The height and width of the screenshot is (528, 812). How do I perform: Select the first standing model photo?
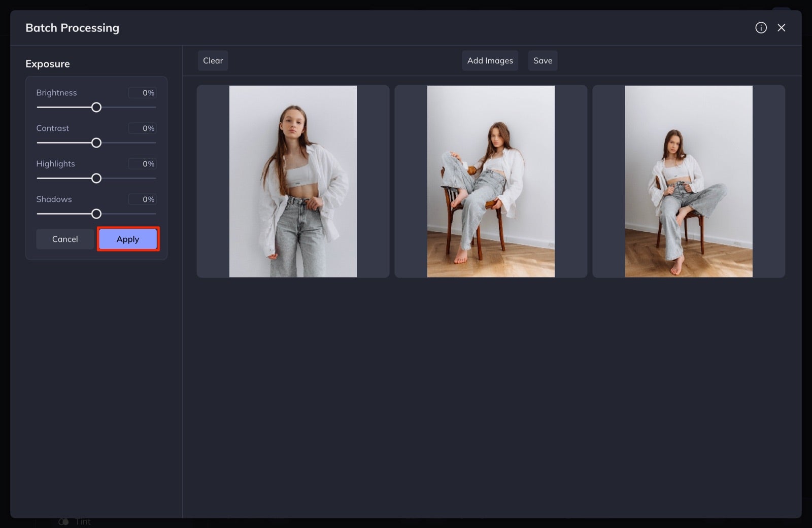click(293, 181)
